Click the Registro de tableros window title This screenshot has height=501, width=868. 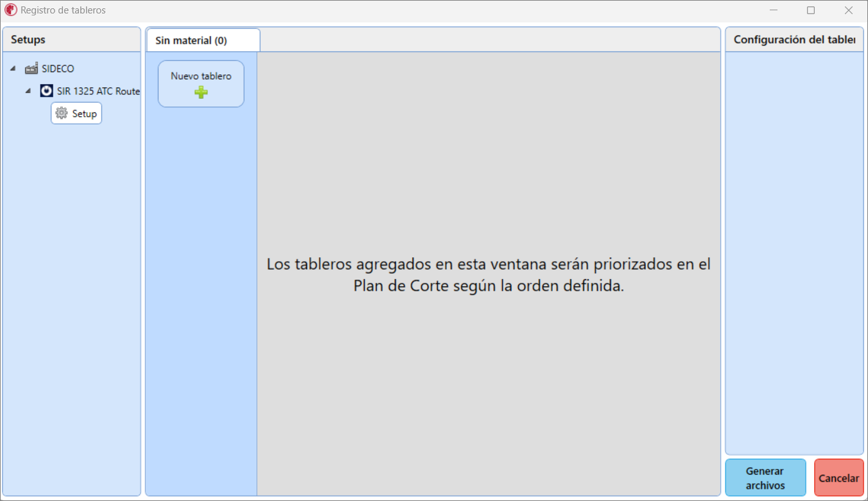point(63,10)
